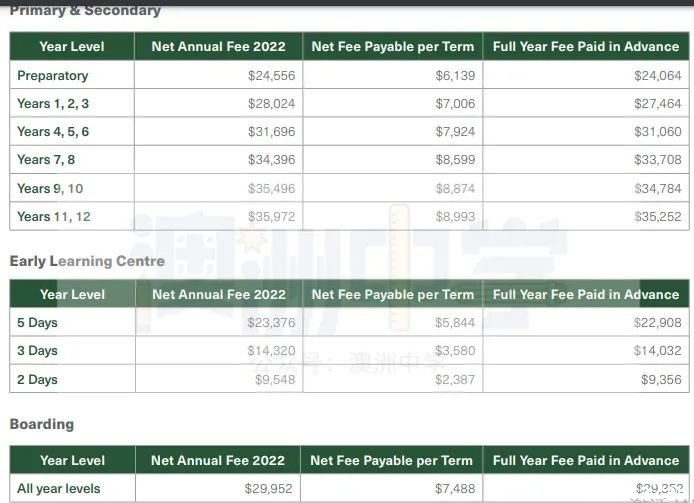
Task: Click boarding per term fee $7,488
Action: [x=455, y=488]
